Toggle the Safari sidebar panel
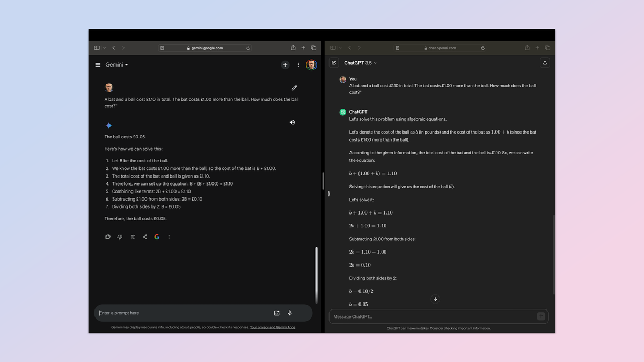 97,47
